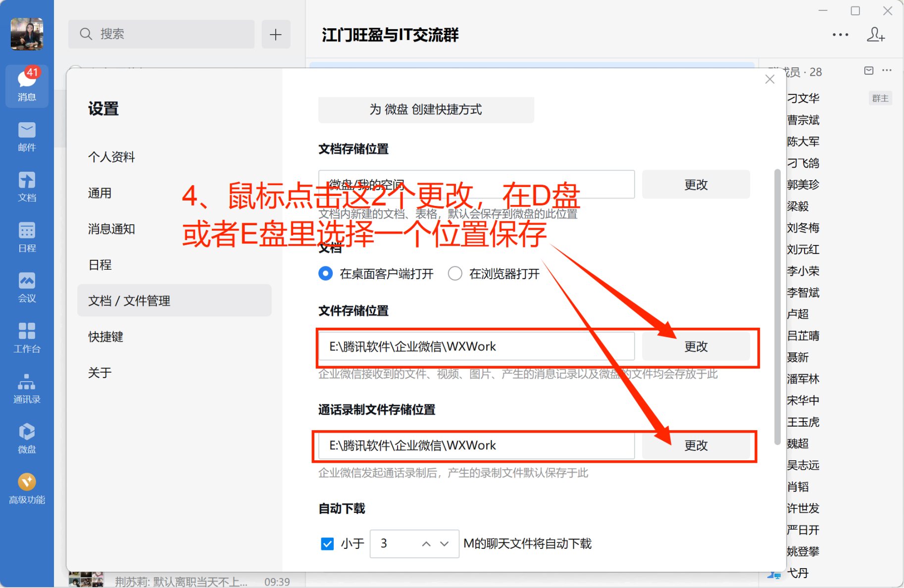The image size is (904, 588).
Task: Open 消息通知 settings section
Action: click(x=174, y=229)
